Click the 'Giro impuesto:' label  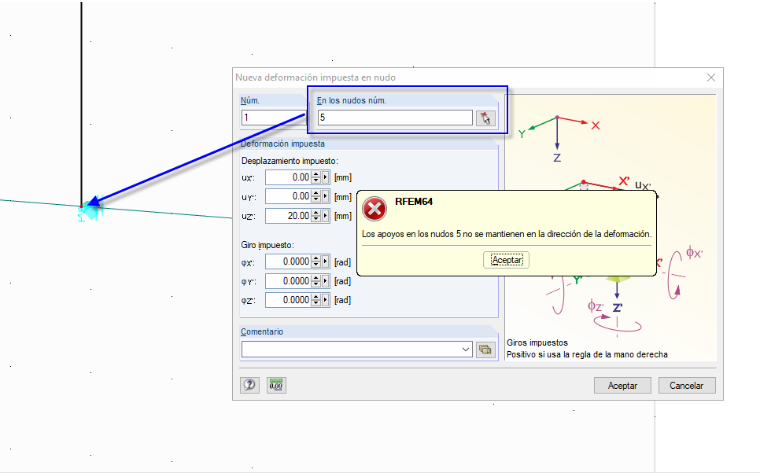coord(268,245)
